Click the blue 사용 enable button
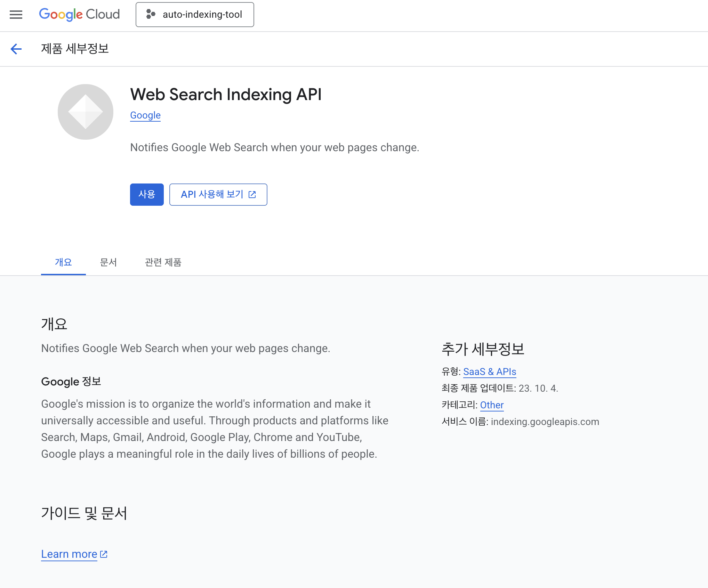This screenshot has width=708, height=588. click(x=147, y=195)
